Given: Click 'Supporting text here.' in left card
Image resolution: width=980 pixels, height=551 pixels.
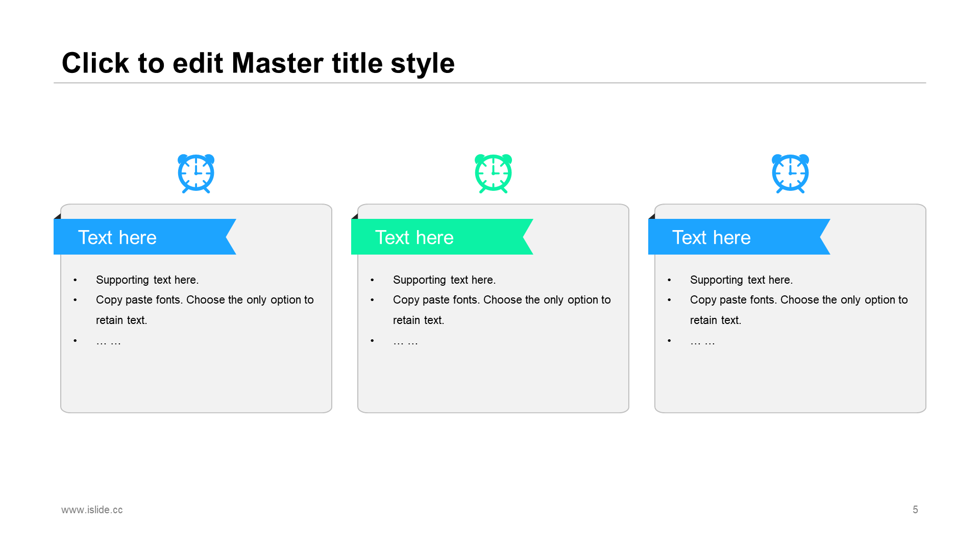Looking at the screenshot, I should point(148,280).
